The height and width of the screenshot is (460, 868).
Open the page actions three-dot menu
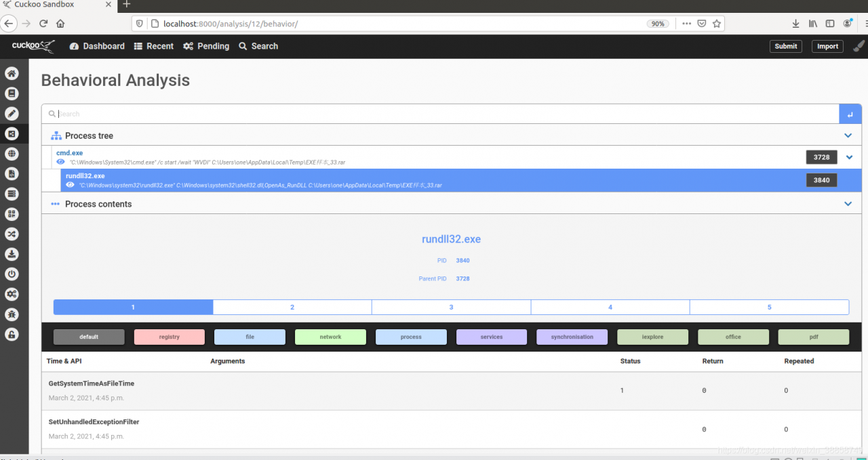[686, 23]
